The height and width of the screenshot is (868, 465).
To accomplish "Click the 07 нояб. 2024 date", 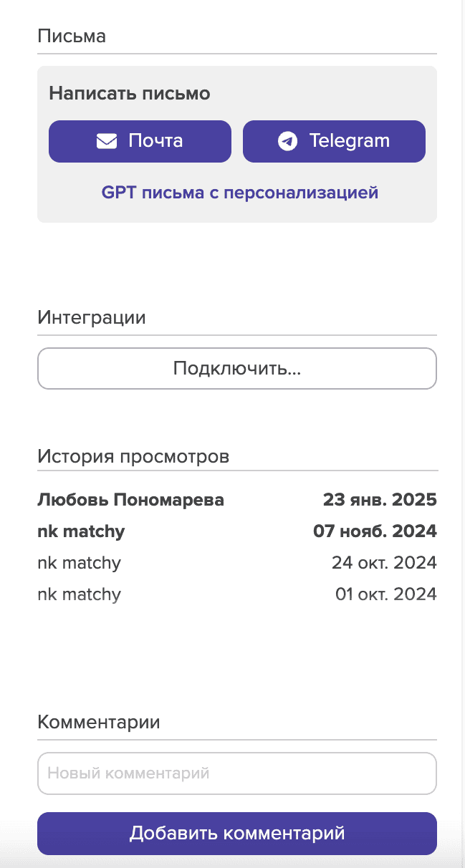I will (x=375, y=531).
